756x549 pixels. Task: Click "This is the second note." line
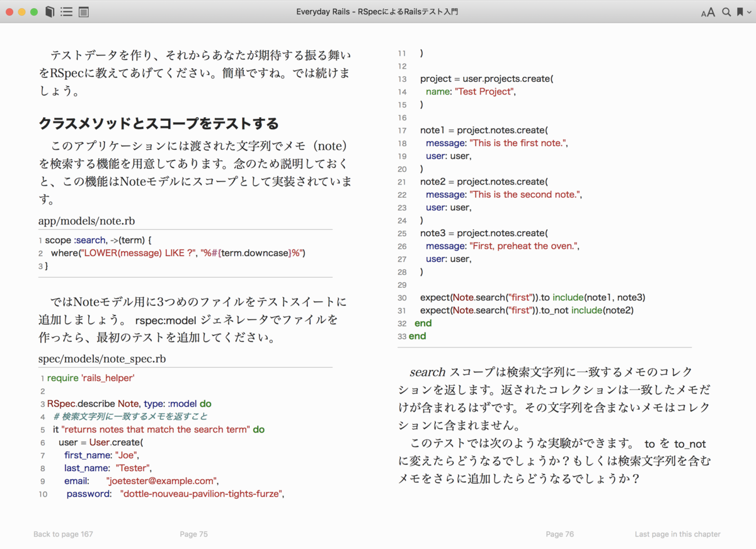tap(503, 195)
